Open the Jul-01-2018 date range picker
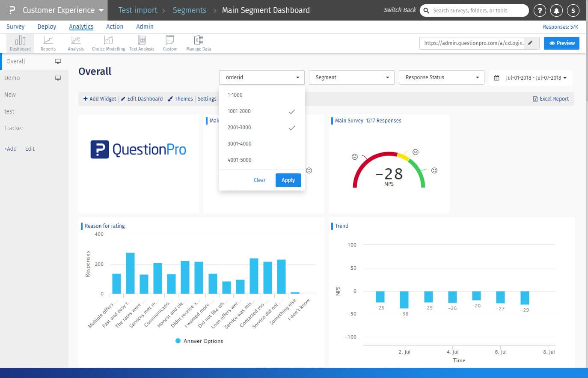588x378 pixels. coord(530,78)
